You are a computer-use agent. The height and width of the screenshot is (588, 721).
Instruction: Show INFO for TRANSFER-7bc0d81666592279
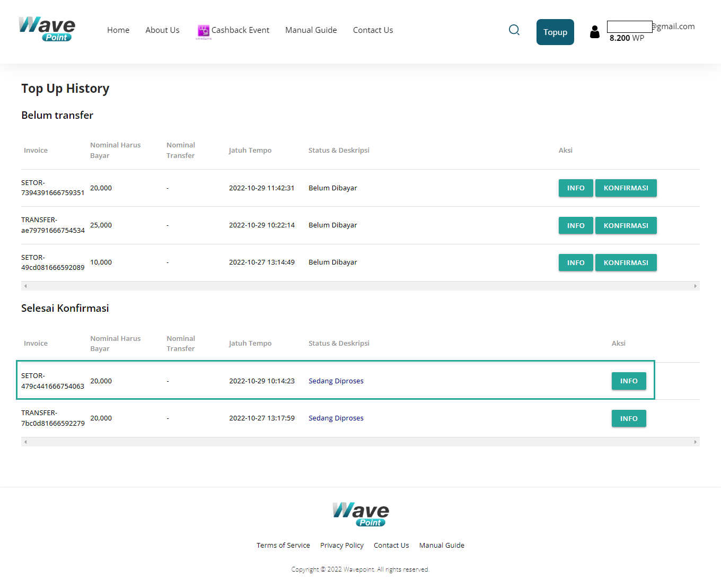[x=628, y=418]
